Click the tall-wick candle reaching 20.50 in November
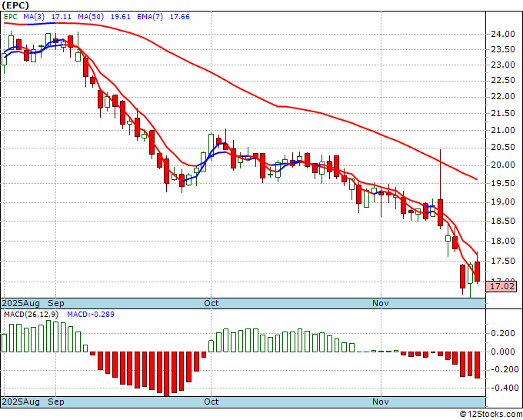 [440, 212]
